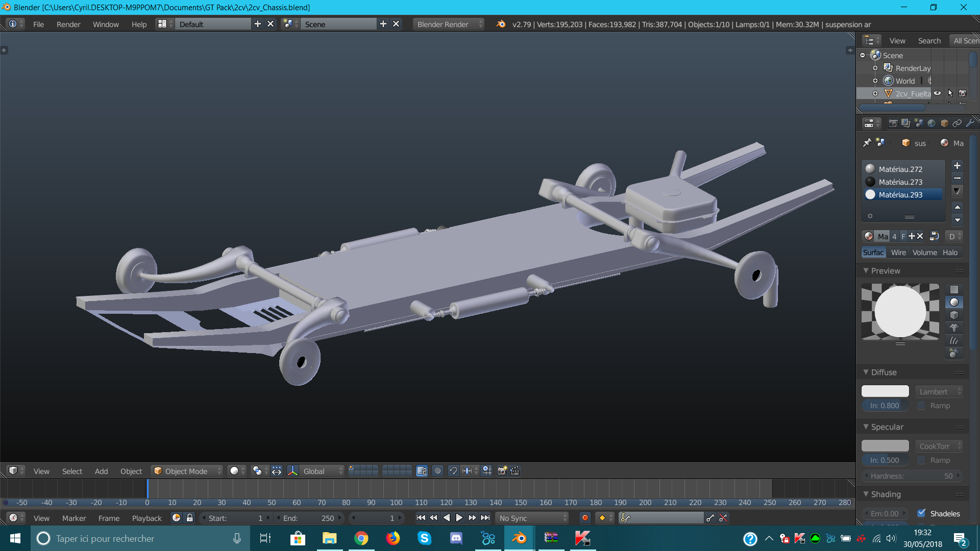Click the OpenGL render image icon
Image resolution: width=980 pixels, height=551 pixels.
click(502, 471)
